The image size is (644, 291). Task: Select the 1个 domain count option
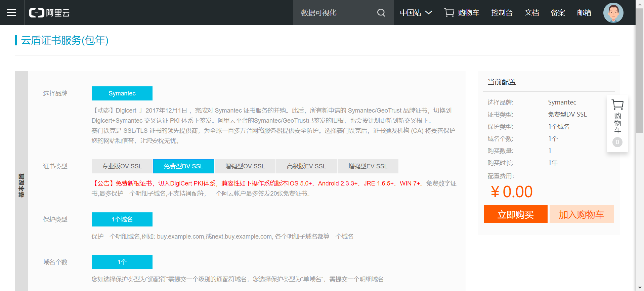pyautogui.click(x=122, y=262)
